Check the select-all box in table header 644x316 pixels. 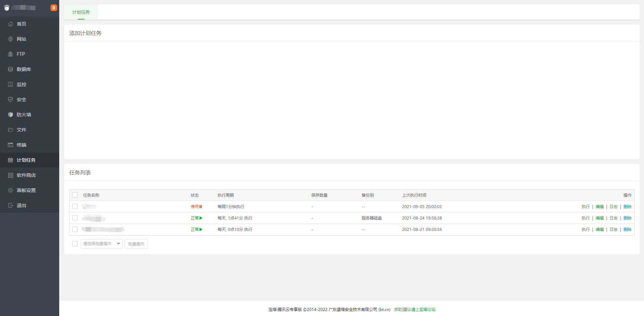point(75,195)
